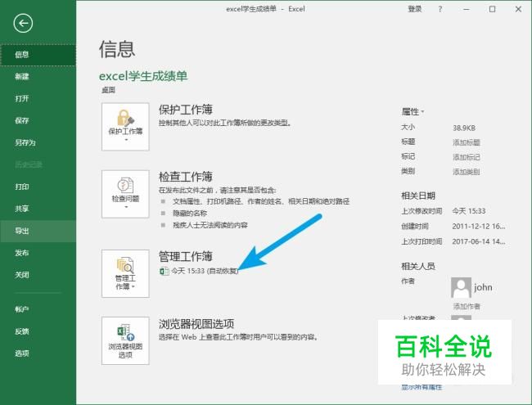
Task: Click the author name john
Action: point(483,288)
